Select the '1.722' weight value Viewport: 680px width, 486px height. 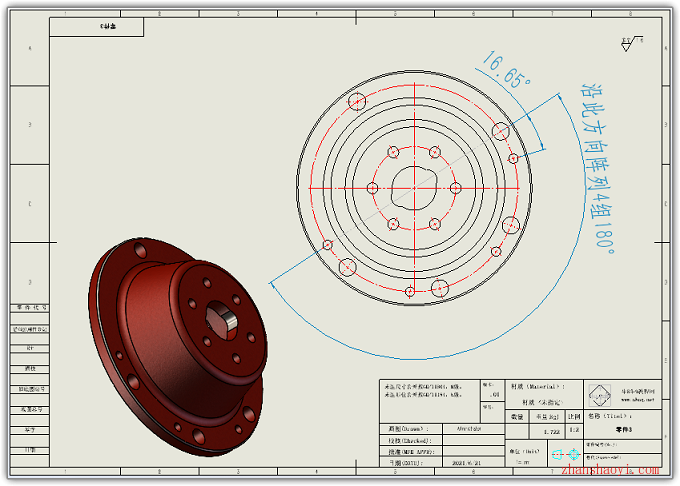click(x=551, y=432)
